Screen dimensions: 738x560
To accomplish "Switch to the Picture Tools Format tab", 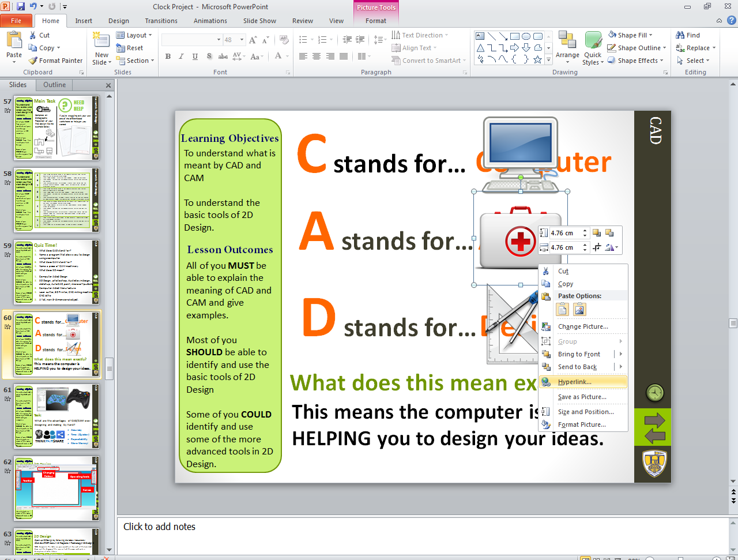I will [376, 21].
